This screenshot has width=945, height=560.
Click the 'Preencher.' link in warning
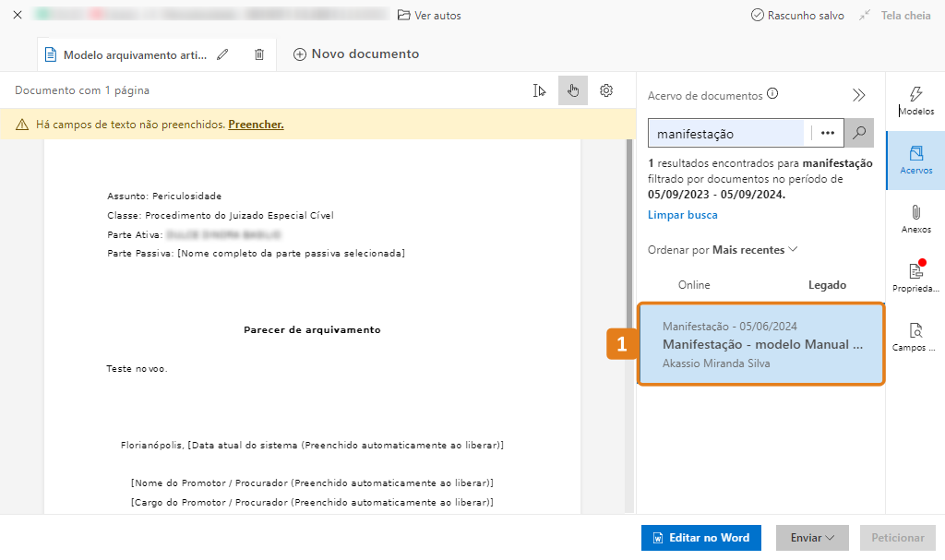tap(256, 125)
